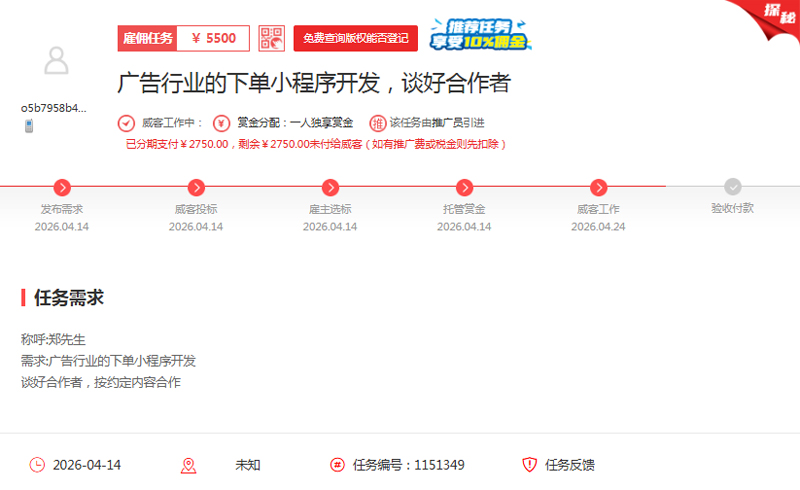Select the 雇主选标 step marker

(x=330, y=187)
